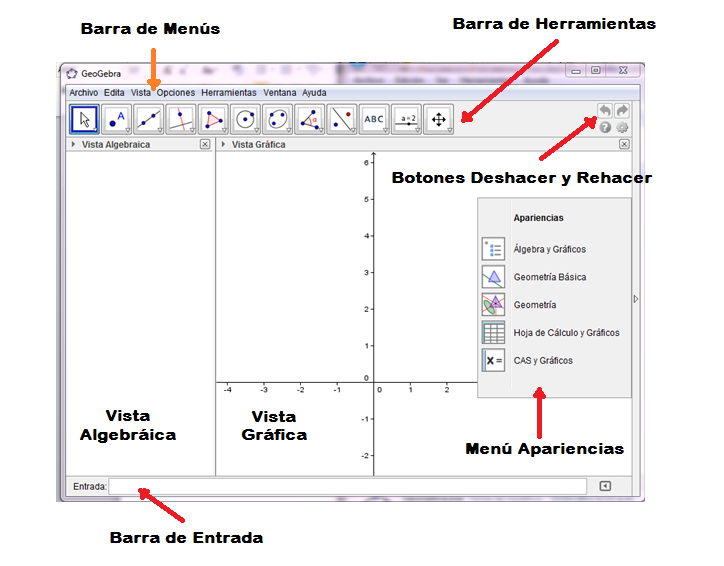Choose the Geometría perspective label

tap(535, 305)
